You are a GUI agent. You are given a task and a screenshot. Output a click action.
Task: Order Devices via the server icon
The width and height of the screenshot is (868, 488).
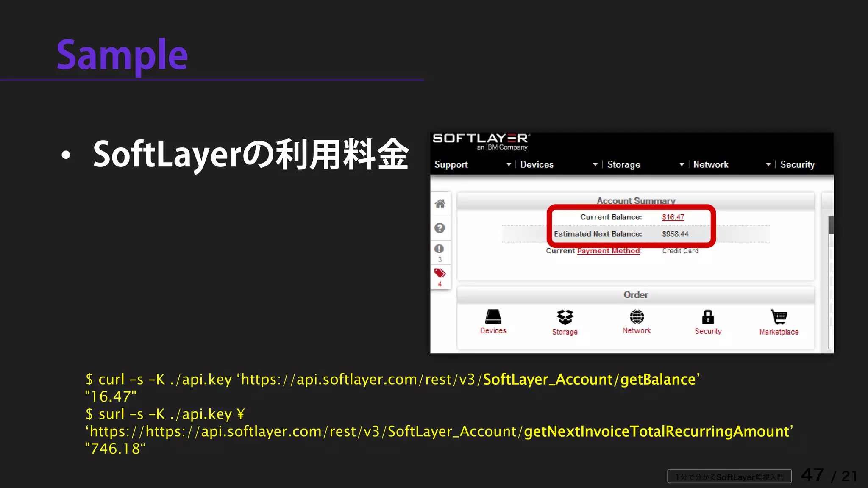point(493,317)
